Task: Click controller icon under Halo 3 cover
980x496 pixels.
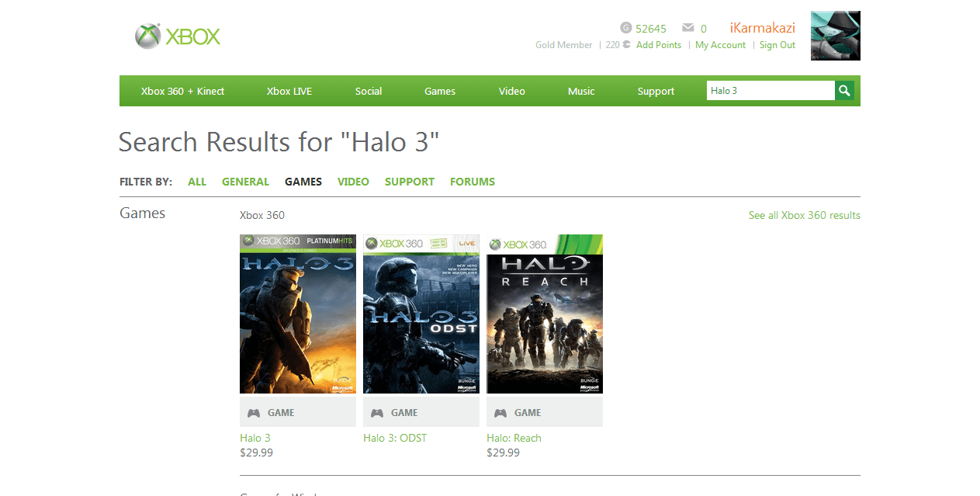Action: click(x=254, y=413)
